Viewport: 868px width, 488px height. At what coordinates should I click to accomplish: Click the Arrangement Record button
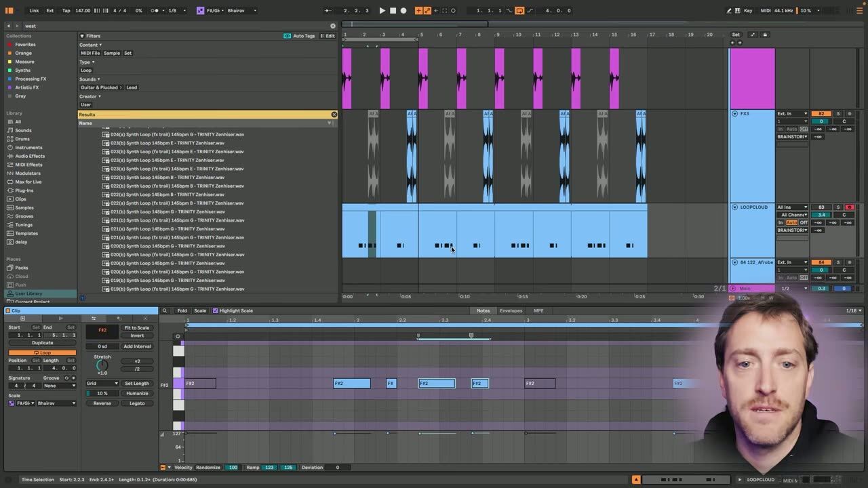(403, 10)
